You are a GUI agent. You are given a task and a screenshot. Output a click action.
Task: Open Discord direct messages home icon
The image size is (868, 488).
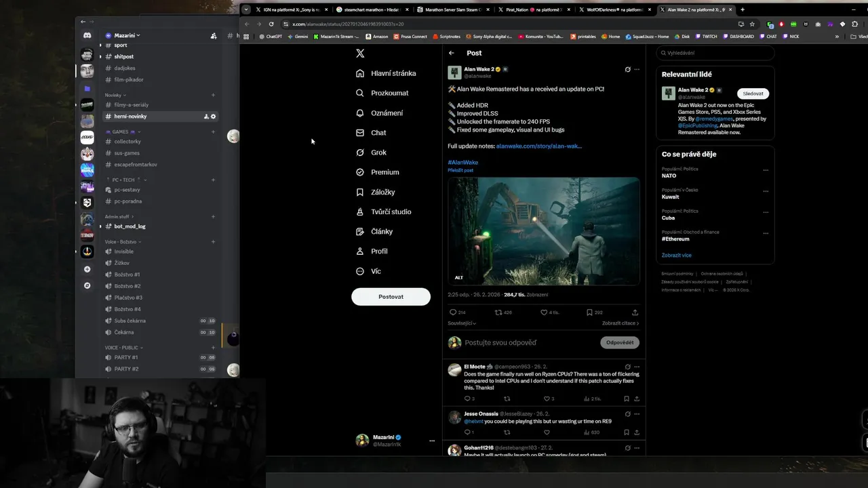click(87, 35)
